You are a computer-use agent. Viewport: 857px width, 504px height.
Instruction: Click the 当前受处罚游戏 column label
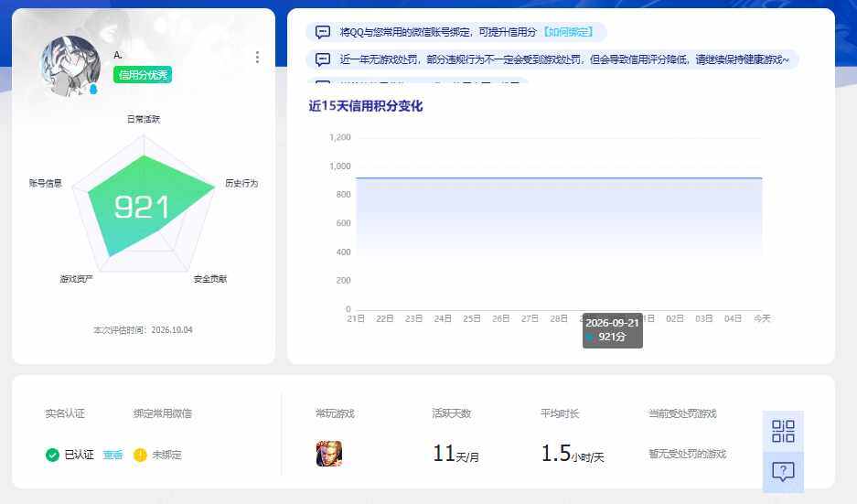coord(682,413)
